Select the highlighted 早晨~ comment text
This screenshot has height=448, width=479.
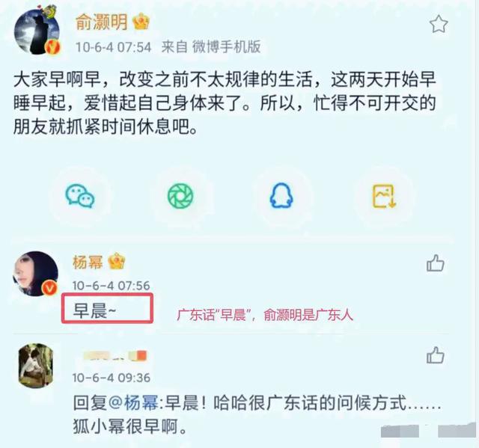pos(95,310)
